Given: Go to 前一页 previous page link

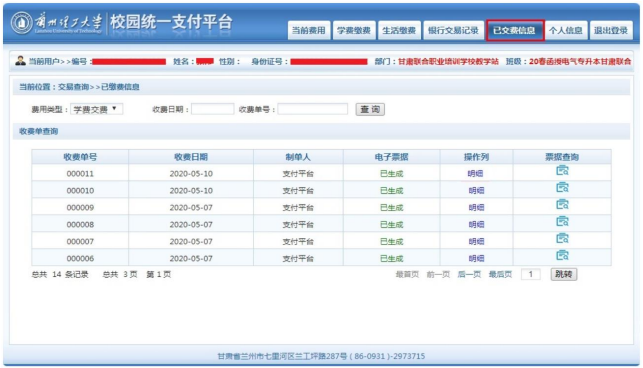Looking at the screenshot, I should 438,274.
